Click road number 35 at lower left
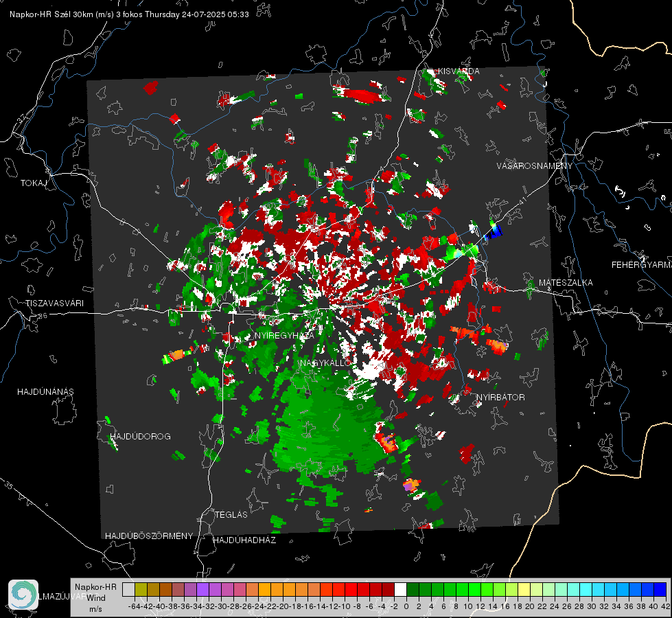The image size is (672, 618). (x=9, y=485)
